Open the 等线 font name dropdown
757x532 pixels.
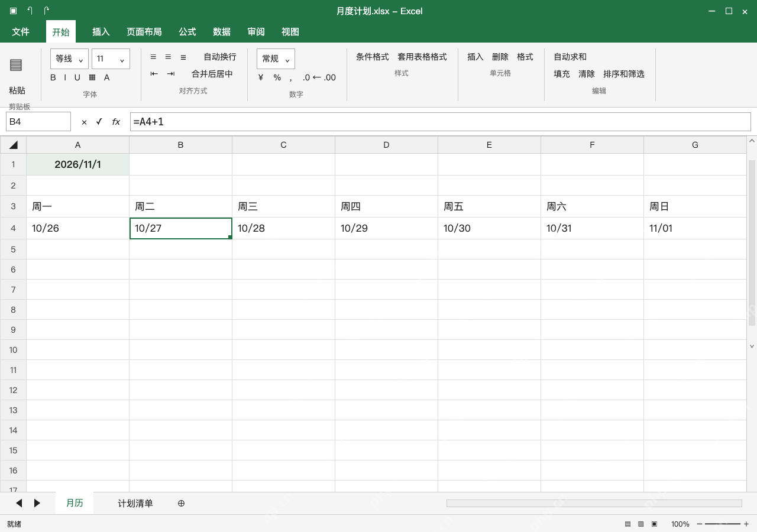pos(69,59)
